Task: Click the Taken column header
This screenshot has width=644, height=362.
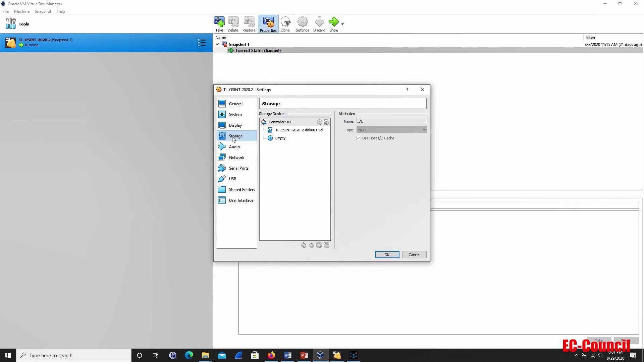Action: pos(613,38)
